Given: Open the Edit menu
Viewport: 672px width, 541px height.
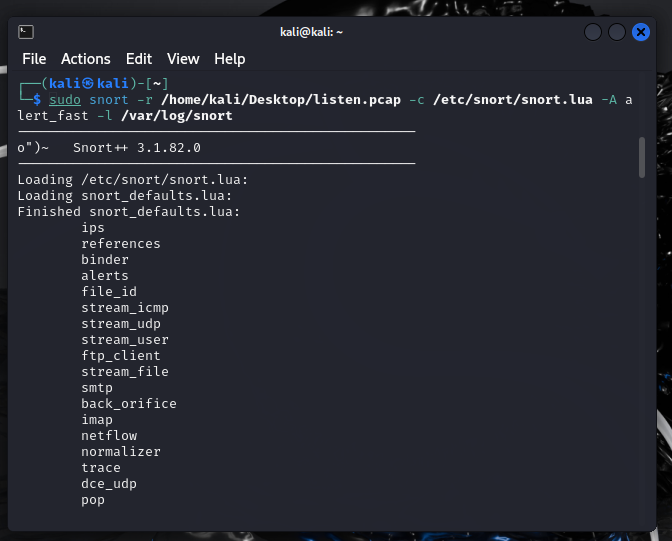Looking at the screenshot, I should (138, 59).
